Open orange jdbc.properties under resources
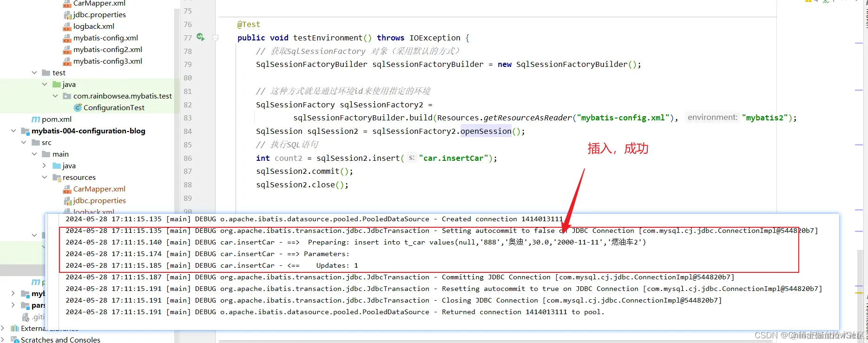Image resolution: width=868 pixels, height=343 pixels. [99, 200]
